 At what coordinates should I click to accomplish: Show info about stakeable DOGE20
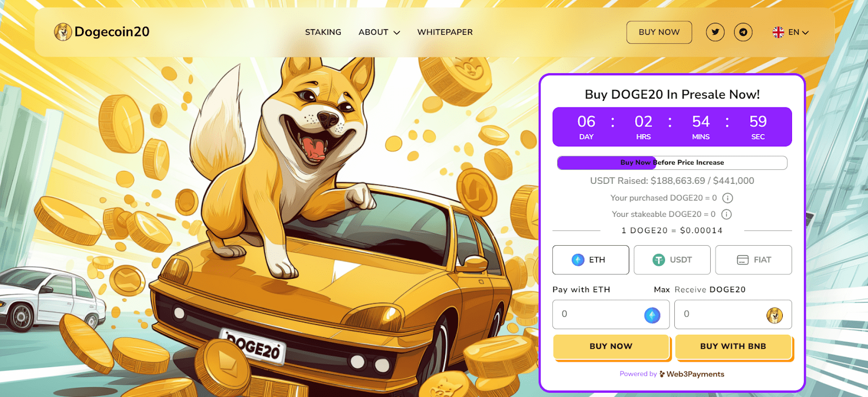click(726, 214)
